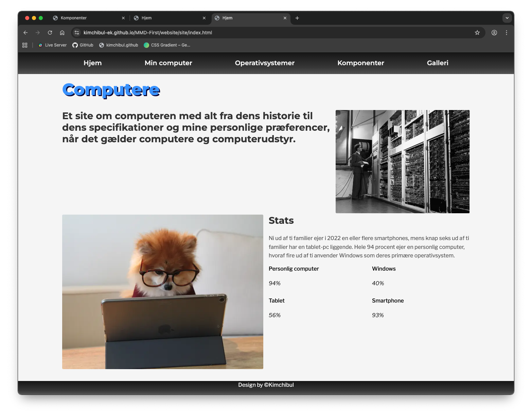Open the tab search chevron
Viewport: 532px width, 418px height.
coord(507,18)
